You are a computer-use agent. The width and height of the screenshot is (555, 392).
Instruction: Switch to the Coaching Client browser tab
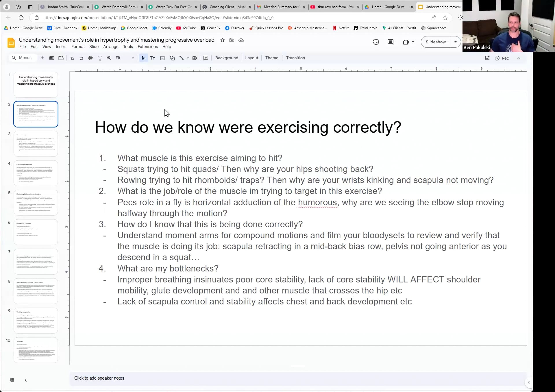pyautogui.click(x=228, y=7)
